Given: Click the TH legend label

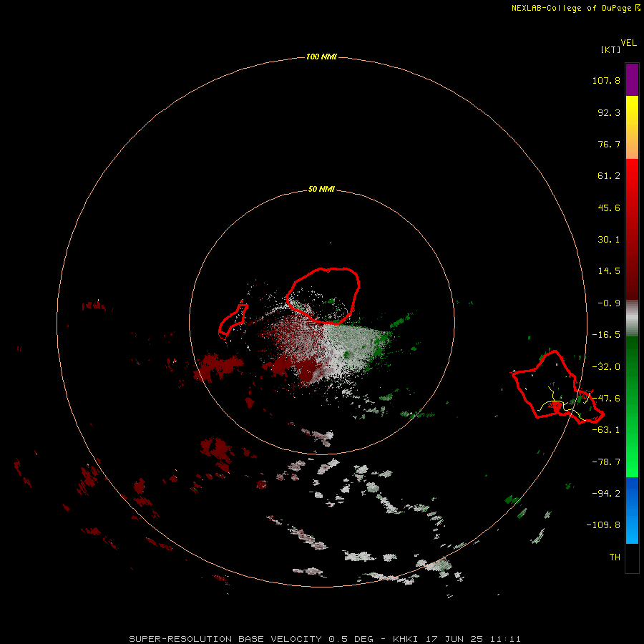Looking at the screenshot, I should [x=615, y=557].
